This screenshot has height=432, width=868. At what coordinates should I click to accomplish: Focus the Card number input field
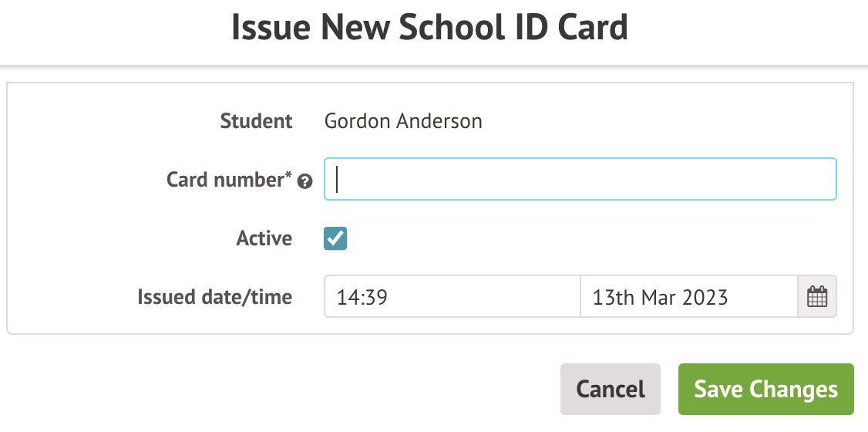click(580, 179)
